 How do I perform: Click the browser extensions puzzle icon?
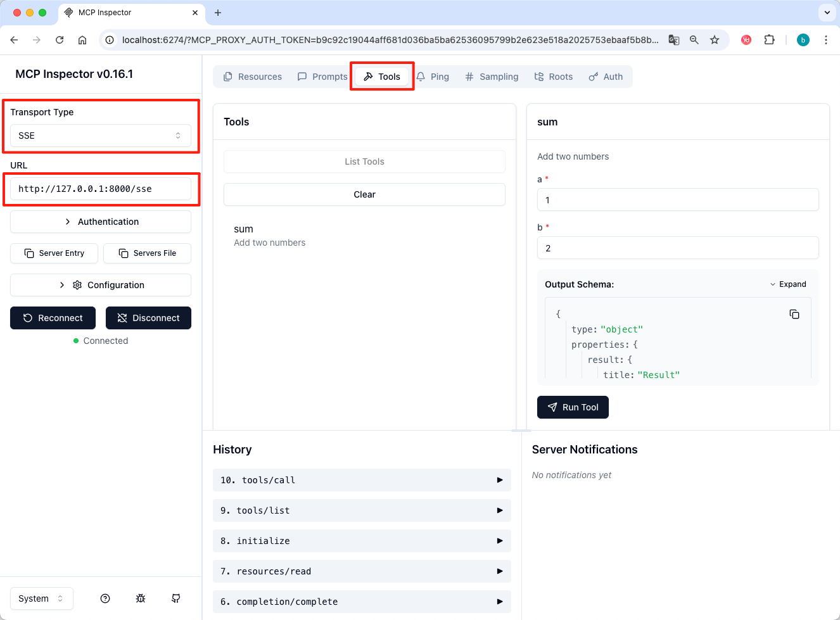pos(769,40)
